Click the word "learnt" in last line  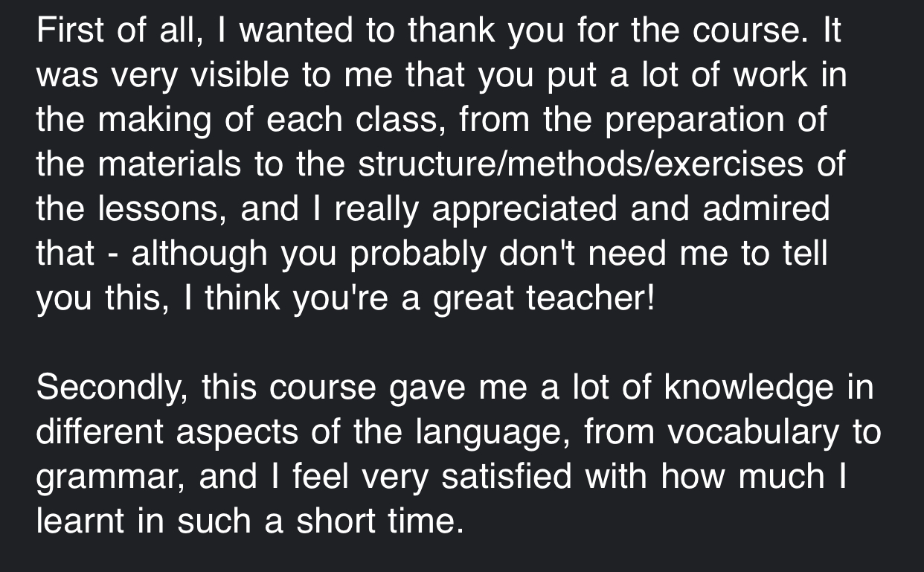(x=81, y=521)
